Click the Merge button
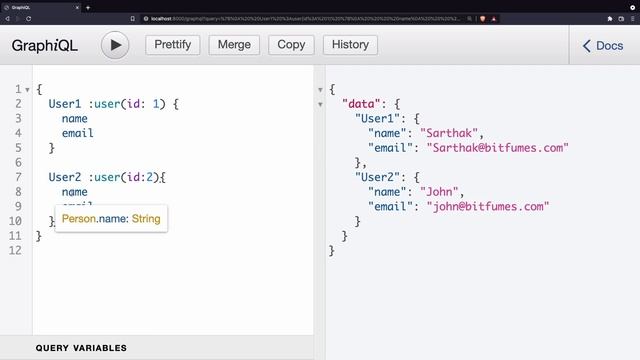640x360 pixels. pyautogui.click(x=234, y=44)
